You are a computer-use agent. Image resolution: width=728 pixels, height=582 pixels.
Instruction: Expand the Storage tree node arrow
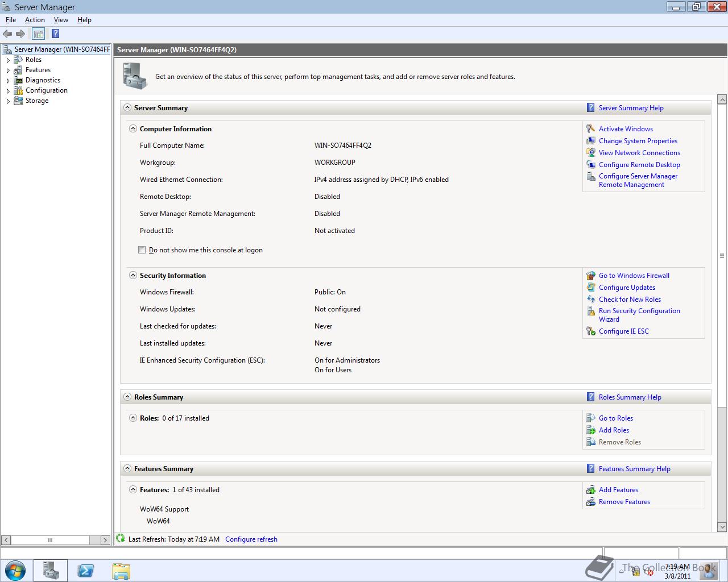tap(8, 101)
